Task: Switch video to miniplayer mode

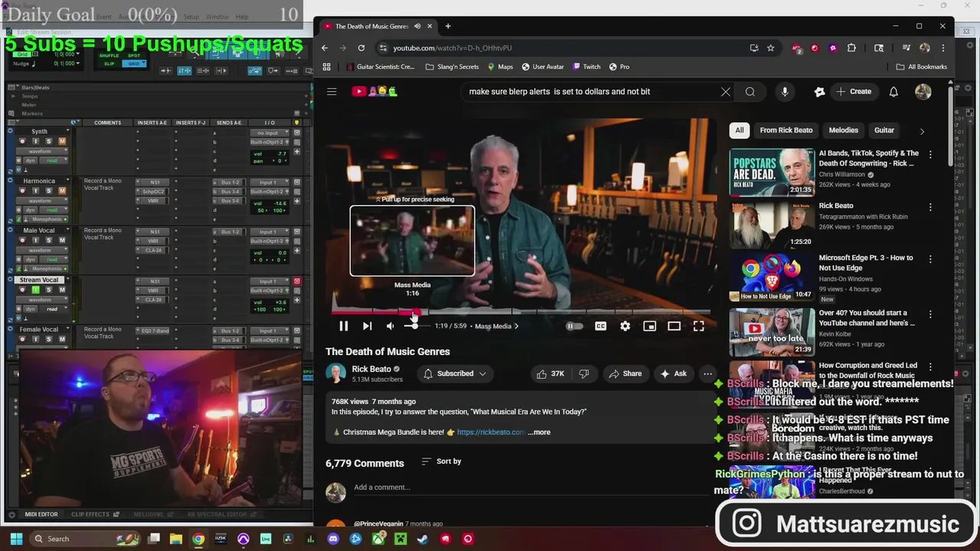Action: click(649, 326)
